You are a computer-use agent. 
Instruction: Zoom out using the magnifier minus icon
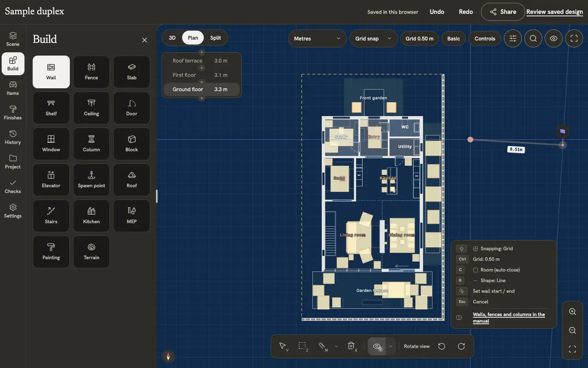click(x=572, y=330)
